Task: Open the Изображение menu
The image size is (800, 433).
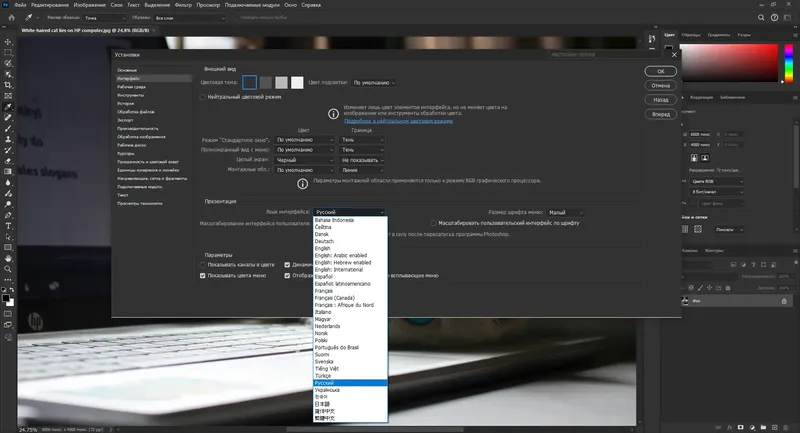Action: [90, 5]
